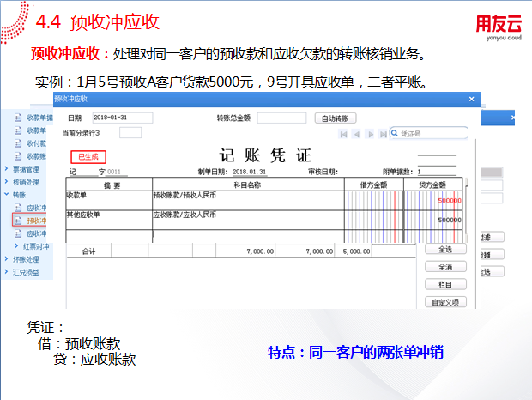Click the 全消 button
The height and width of the screenshot is (400, 532).
[445, 267]
